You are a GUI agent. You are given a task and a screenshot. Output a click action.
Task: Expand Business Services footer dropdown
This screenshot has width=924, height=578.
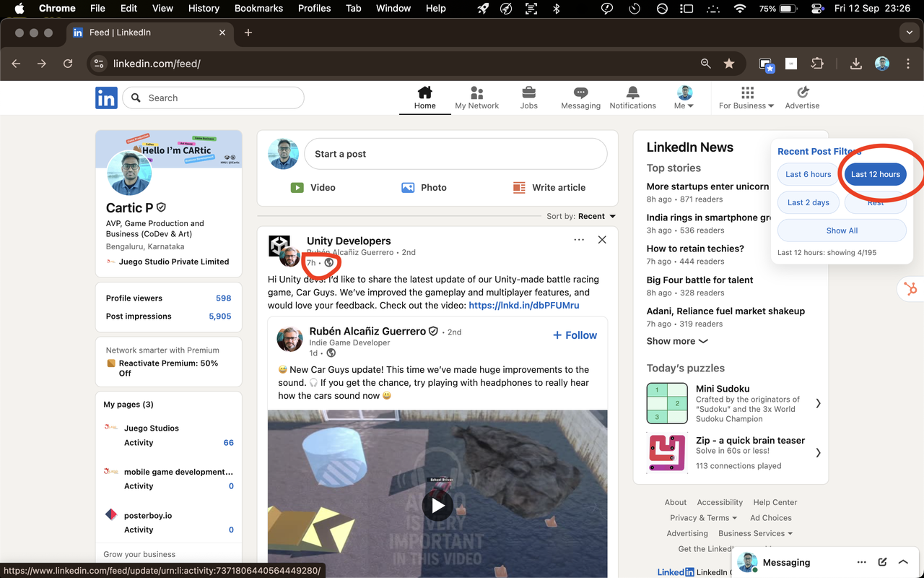[x=755, y=533]
